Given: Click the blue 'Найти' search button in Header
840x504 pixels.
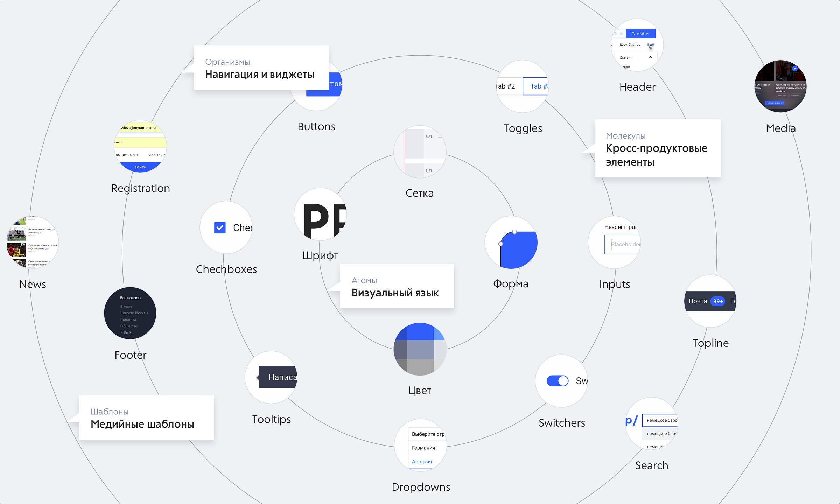Looking at the screenshot, I should pyautogui.click(x=640, y=34).
